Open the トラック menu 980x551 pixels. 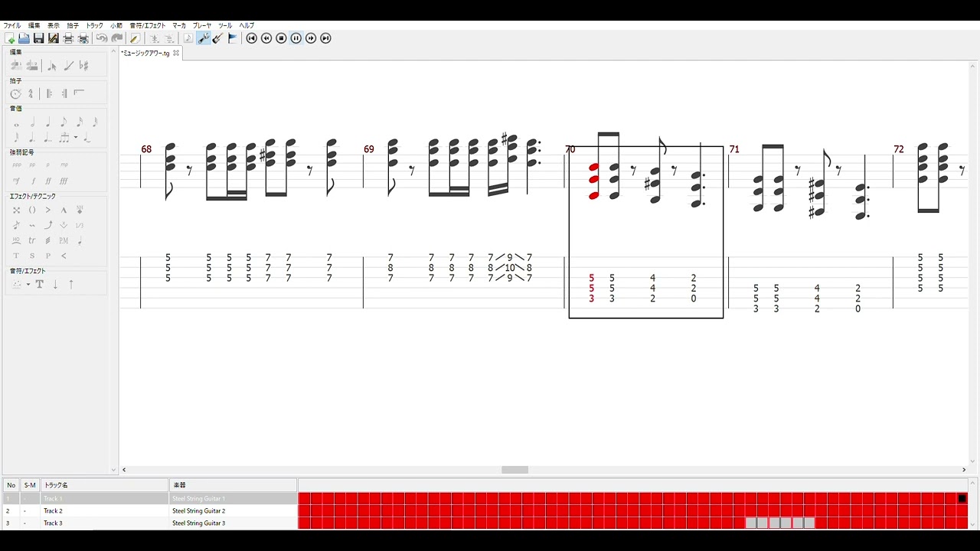pyautogui.click(x=94, y=25)
